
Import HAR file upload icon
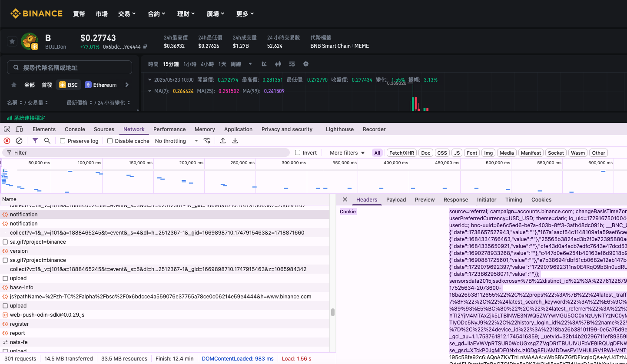pos(223,141)
